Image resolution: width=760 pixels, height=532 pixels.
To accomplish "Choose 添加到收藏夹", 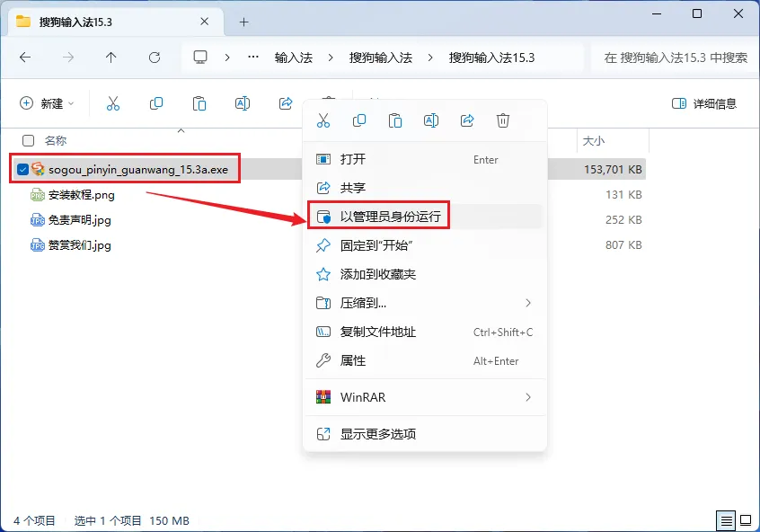I will pyautogui.click(x=424, y=274).
